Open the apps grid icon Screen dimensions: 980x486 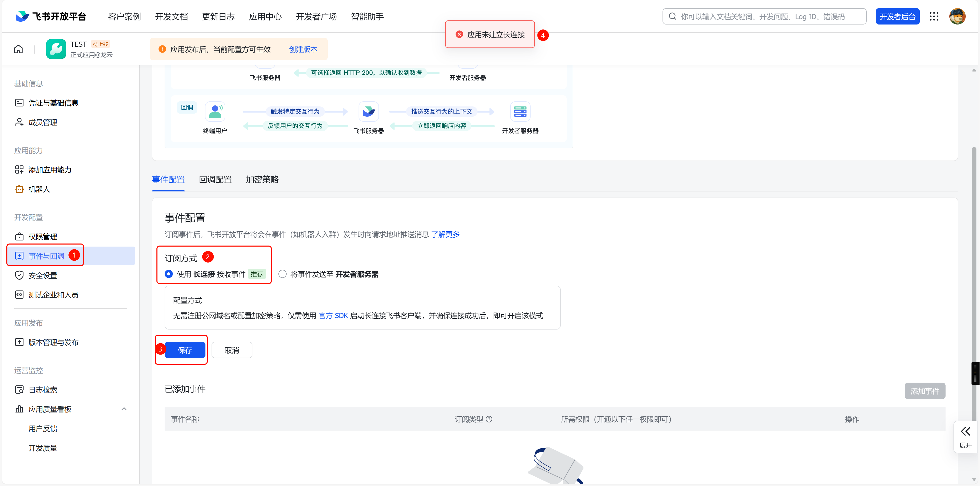[x=934, y=16]
